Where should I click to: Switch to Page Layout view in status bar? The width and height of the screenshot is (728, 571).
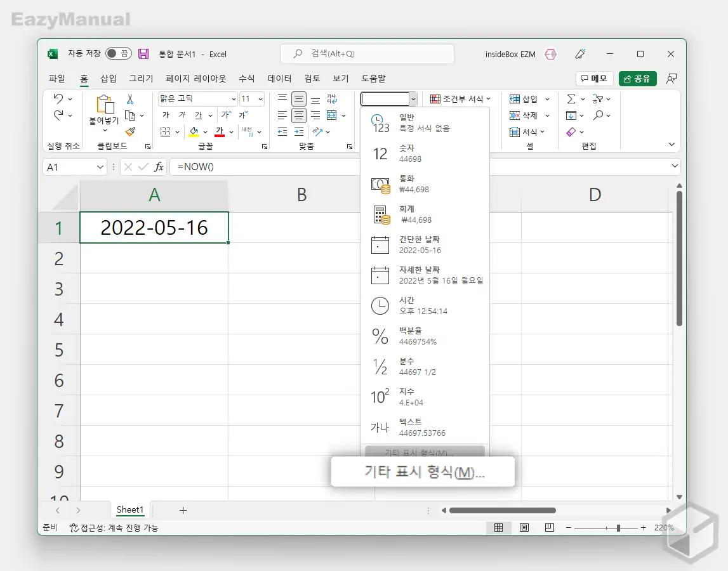tap(524, 528)
